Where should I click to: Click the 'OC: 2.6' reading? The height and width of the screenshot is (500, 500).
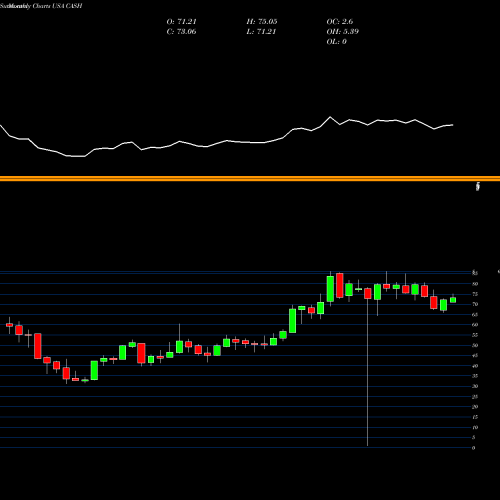340,22
